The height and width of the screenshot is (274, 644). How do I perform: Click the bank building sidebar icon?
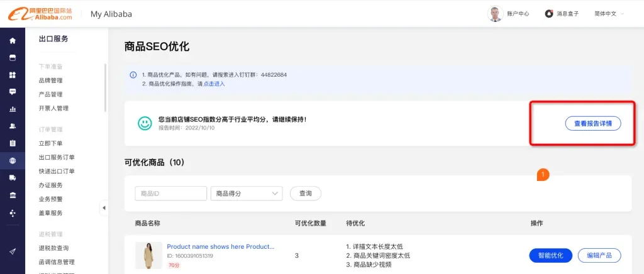tap(12, 195)
